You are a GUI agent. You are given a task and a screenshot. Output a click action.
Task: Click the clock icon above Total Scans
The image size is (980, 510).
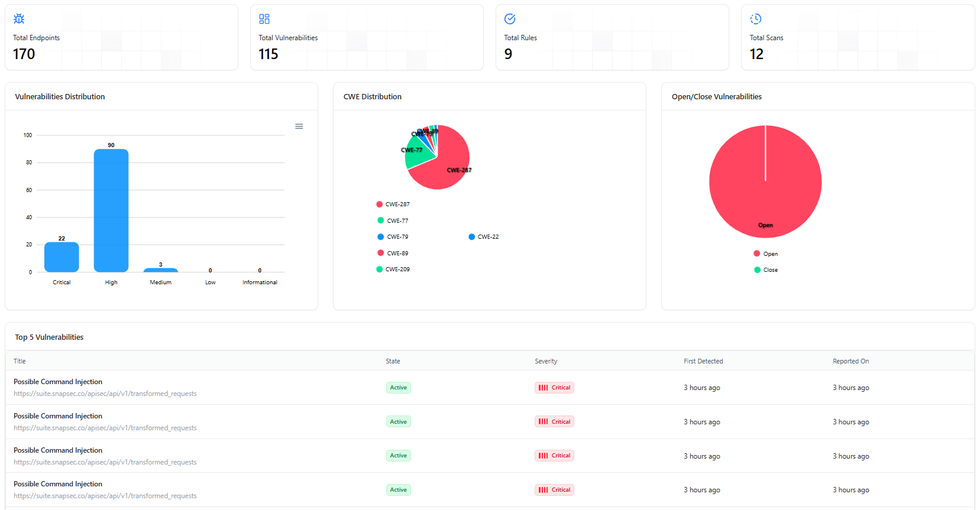(756, 19)
